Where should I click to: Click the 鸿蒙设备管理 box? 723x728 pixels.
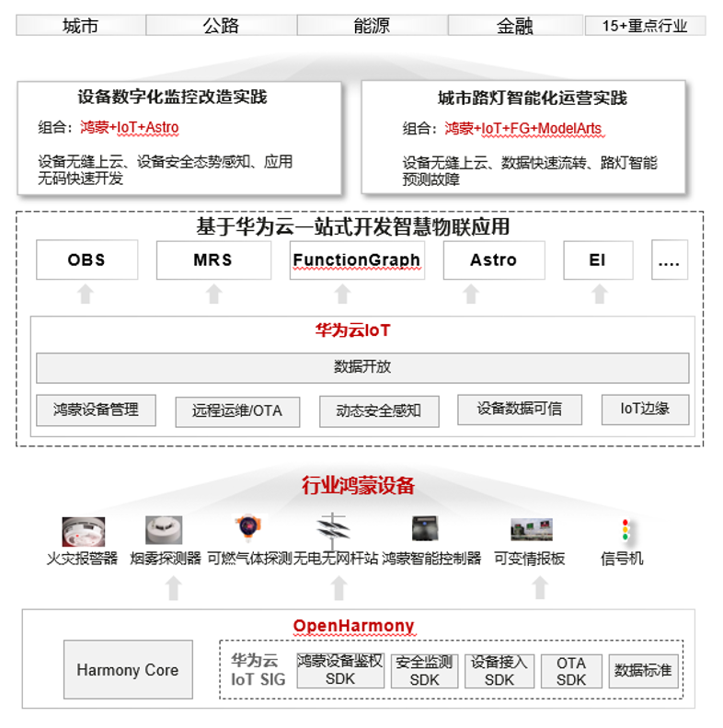[x=96, y=410]
